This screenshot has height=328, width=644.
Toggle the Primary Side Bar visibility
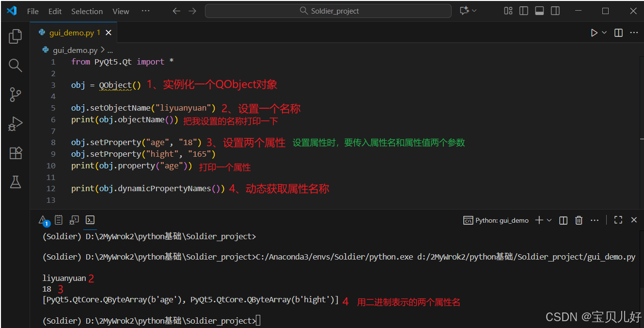pos(523,11)
